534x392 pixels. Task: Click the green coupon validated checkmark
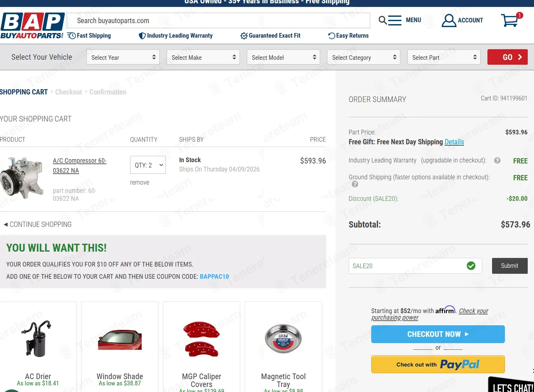point(471,266)
